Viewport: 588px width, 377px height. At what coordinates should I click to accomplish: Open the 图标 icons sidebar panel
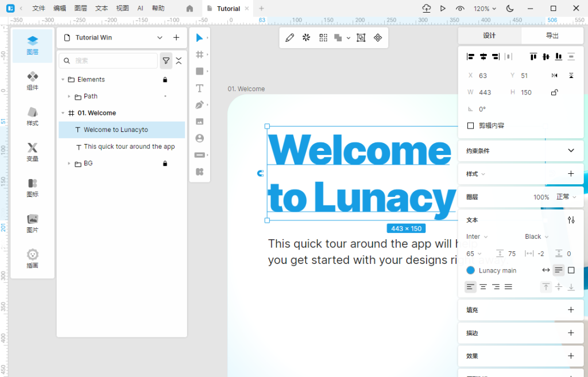coord(33,188)
